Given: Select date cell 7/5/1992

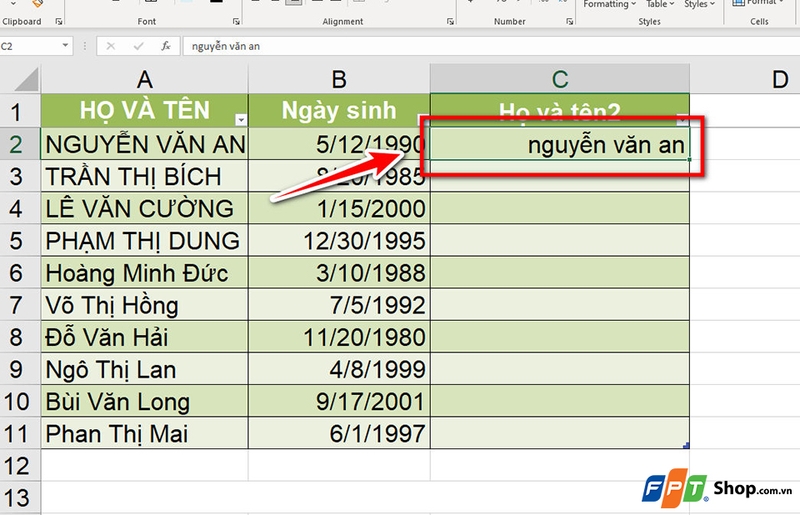Looking at the screenshot, I should coord(339,305).
